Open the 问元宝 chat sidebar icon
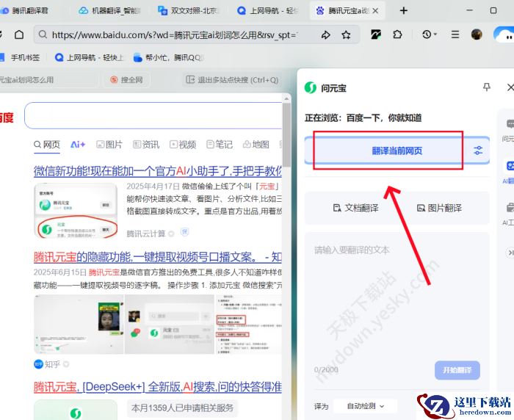514x420 pixels. (509, 130)
